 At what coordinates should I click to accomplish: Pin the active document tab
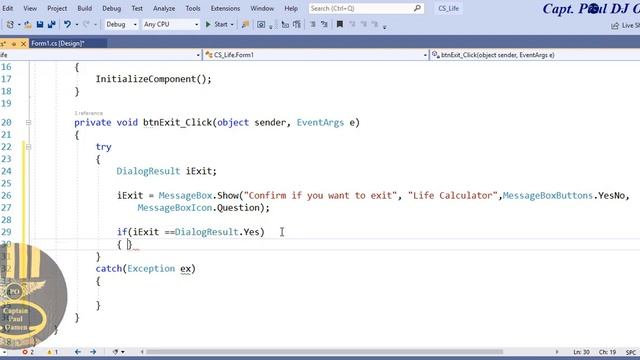point(14,43)
